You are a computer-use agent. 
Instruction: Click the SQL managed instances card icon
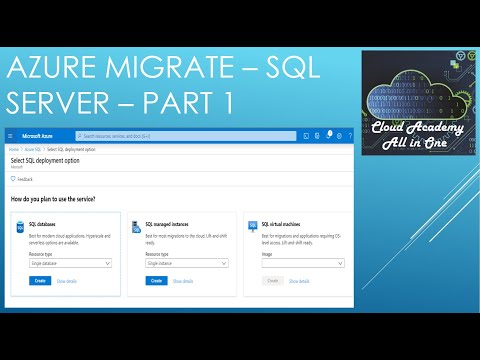(136, 227)
